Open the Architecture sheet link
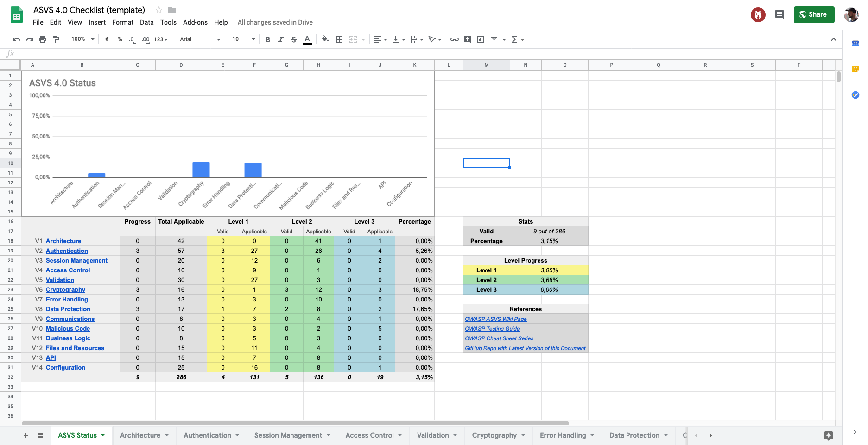This screenshot has width=868, height=445. tap(63, 241)
